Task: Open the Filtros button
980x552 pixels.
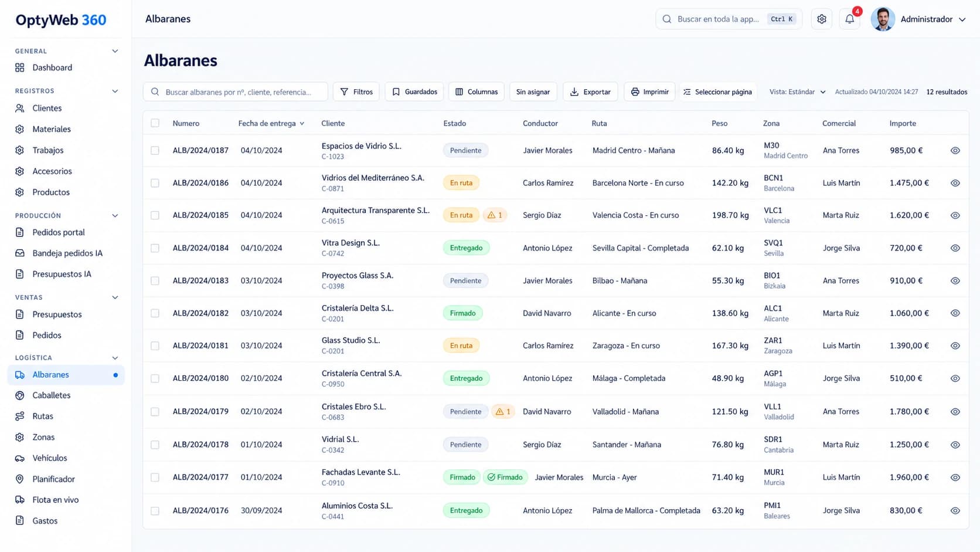Action: [x=356, y=92]
